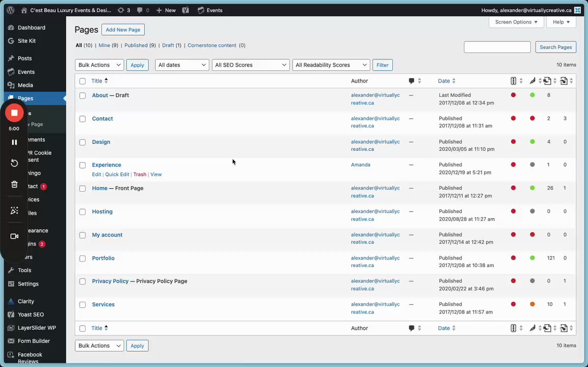Click the Yoast icon in admin bar
The height and width of the screenshot is (367, 588).
coord(185,10)
